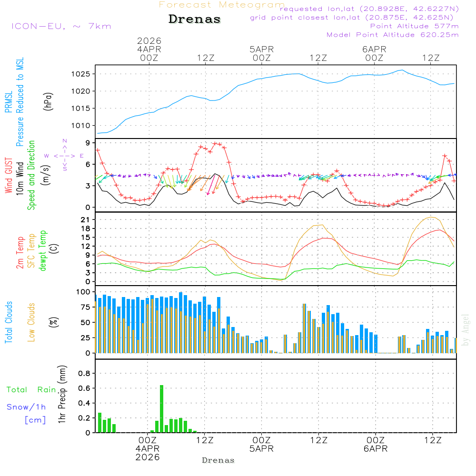The image size is (476, 476).
Task: Click the Drenas title at top
Action: click(195, 20)
